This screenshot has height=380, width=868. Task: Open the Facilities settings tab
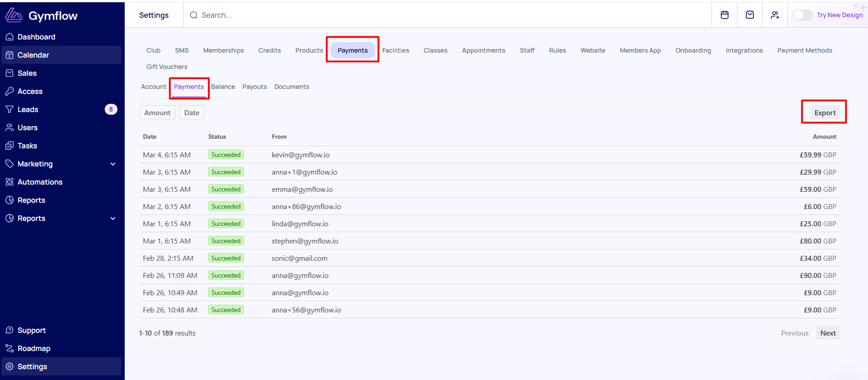click(x=395, y=50)
